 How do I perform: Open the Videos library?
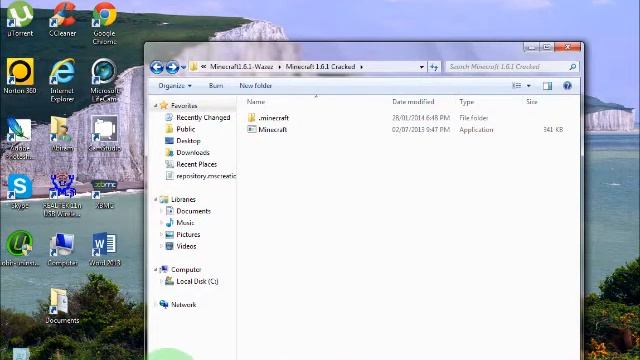[181, 246]
